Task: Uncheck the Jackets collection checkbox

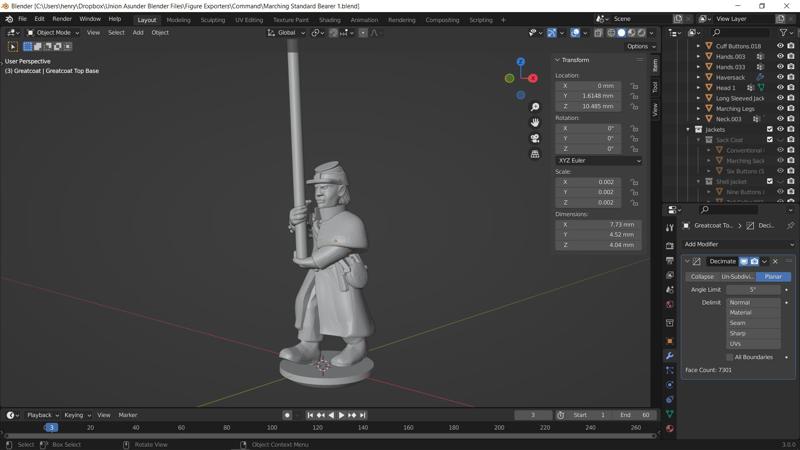Action: (x=769, y=129)
